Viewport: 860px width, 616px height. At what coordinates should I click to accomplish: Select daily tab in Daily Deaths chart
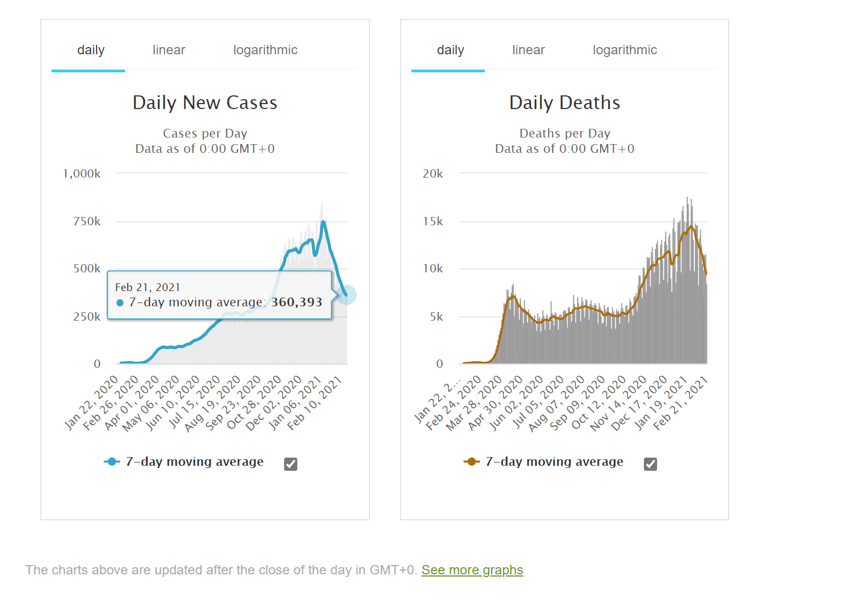(x=450, y=50)
